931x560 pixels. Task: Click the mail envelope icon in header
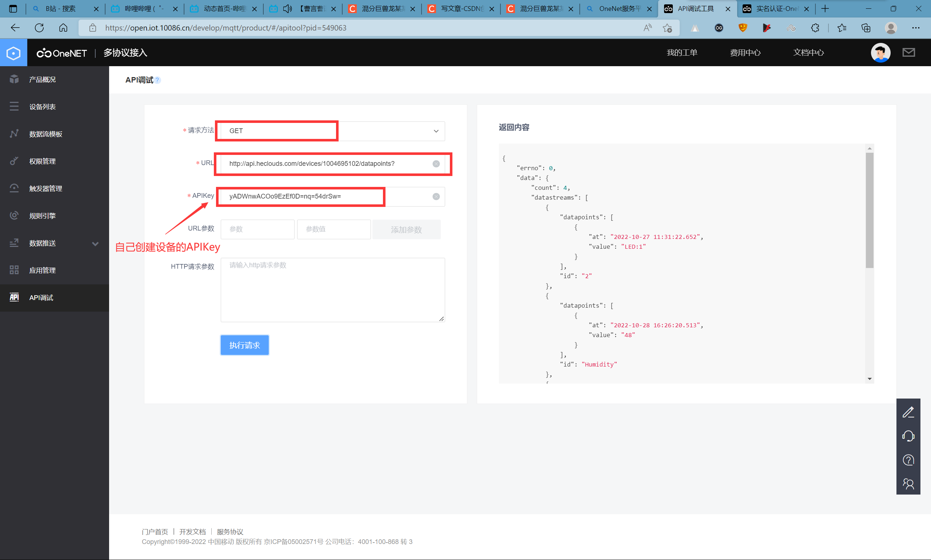908,52
